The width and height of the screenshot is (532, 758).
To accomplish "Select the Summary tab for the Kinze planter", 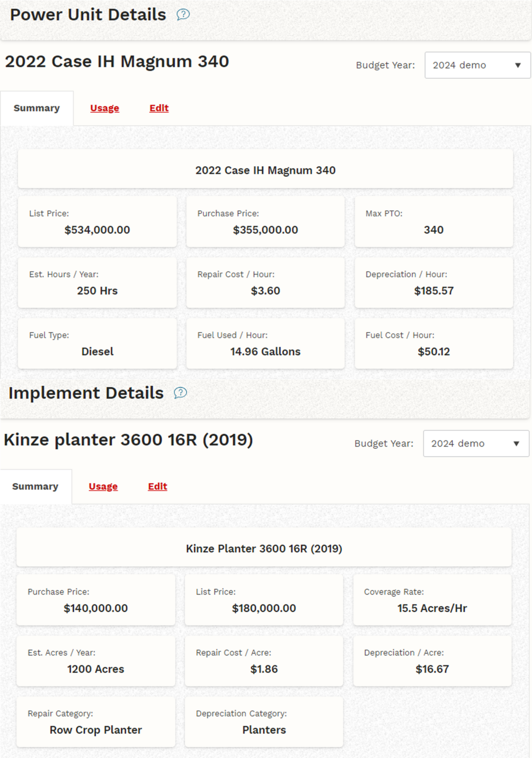I will point(35,486).
